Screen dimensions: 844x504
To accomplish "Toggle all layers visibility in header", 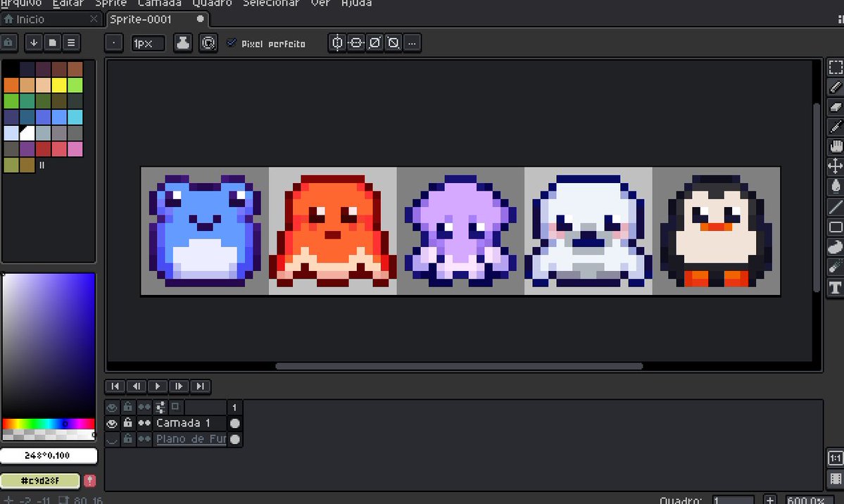I will tap(111, 407).
